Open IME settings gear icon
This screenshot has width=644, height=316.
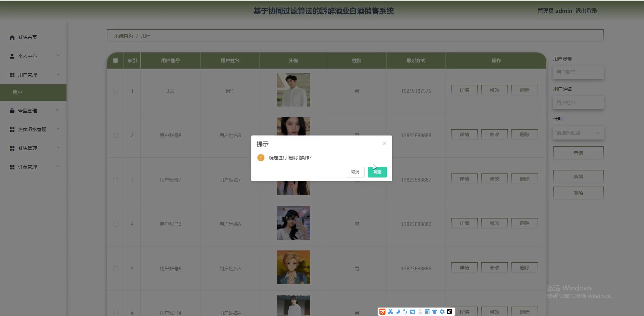[x=442, y=312]
